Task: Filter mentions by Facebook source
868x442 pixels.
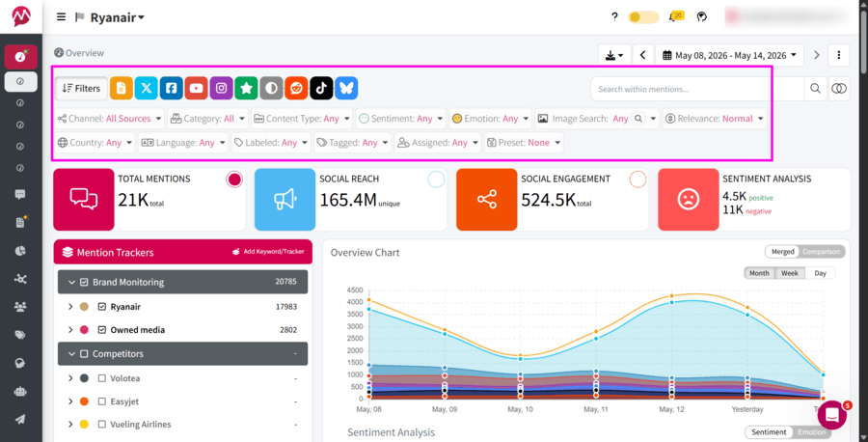Action: (171, 88)
